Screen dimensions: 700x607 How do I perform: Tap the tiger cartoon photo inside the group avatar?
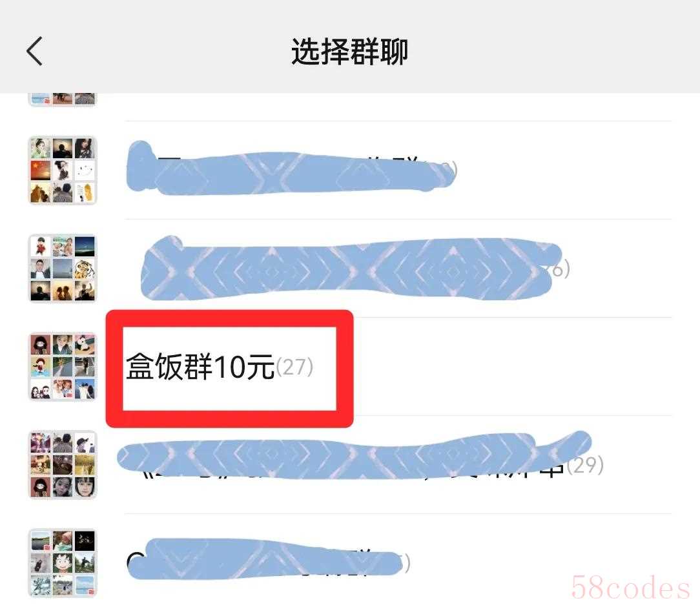pyautogui.click(x=85, y=269)
